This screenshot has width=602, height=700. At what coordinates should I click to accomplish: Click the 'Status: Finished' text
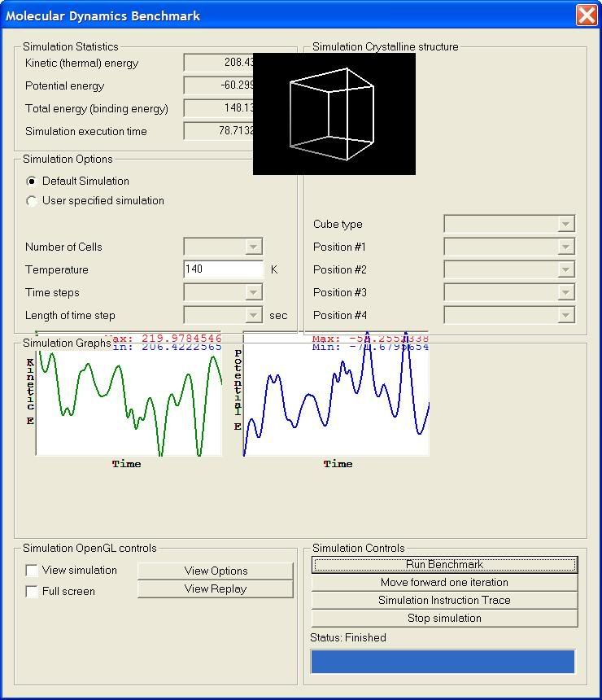348,637
